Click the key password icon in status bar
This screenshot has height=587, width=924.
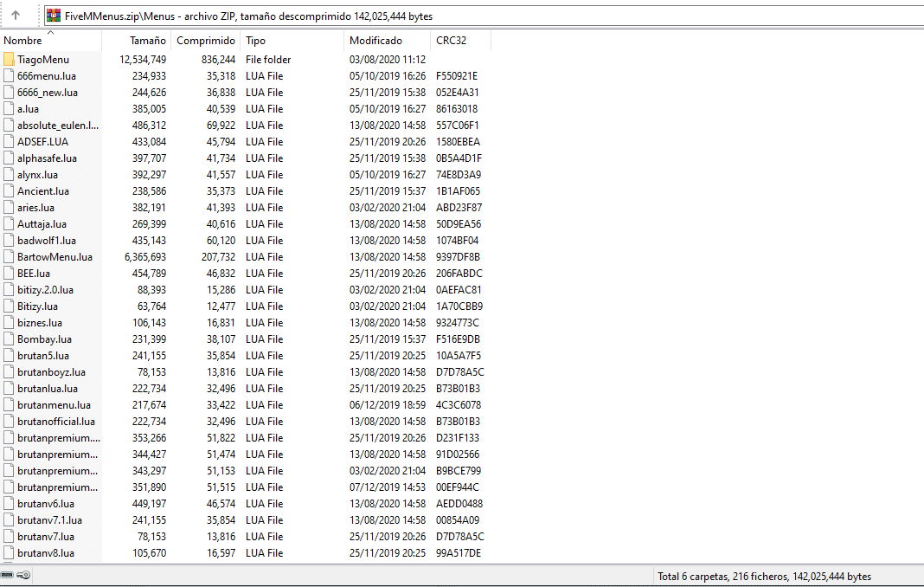point(23,575)
